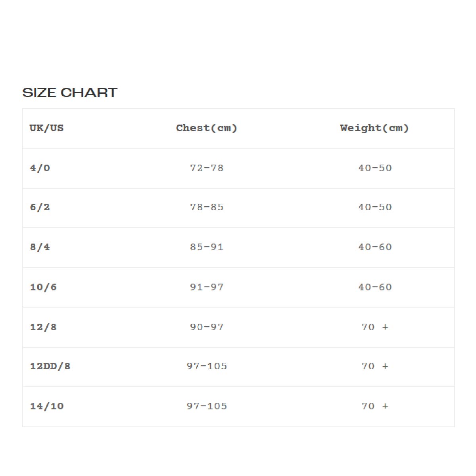
Task: Click the SIZE CHART heading
Action: tap(70, 93)
